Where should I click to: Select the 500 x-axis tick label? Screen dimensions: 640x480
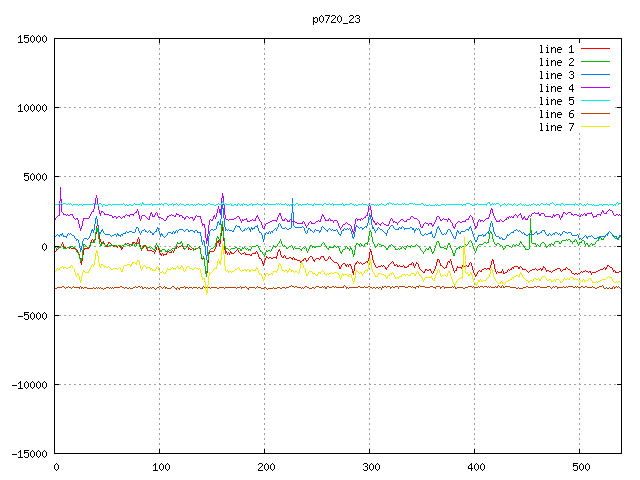(x=579, y=467)
